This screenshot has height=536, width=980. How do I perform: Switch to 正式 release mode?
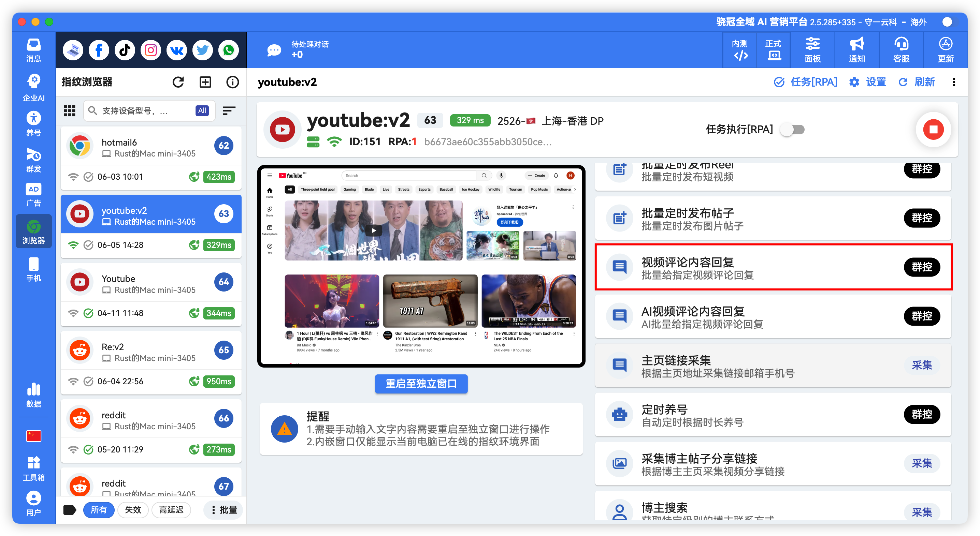(x=774, y=50)
